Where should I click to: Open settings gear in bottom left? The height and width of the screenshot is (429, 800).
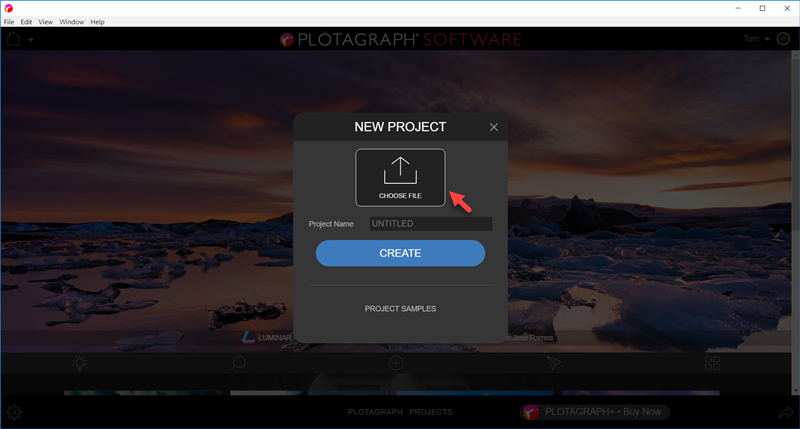click(x=14, y=412)
